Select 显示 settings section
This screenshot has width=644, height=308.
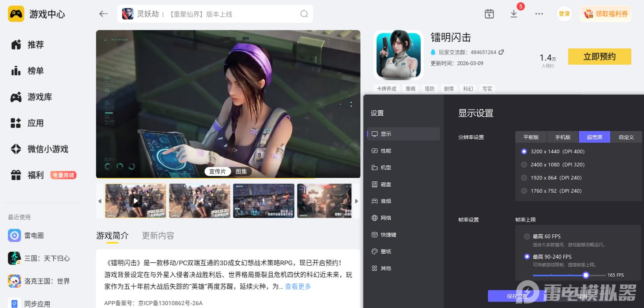(x=404, y=134)
